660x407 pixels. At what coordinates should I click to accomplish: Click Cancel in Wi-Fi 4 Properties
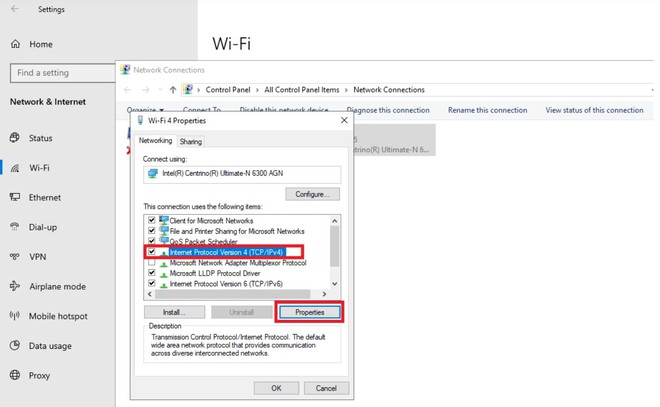326,388
